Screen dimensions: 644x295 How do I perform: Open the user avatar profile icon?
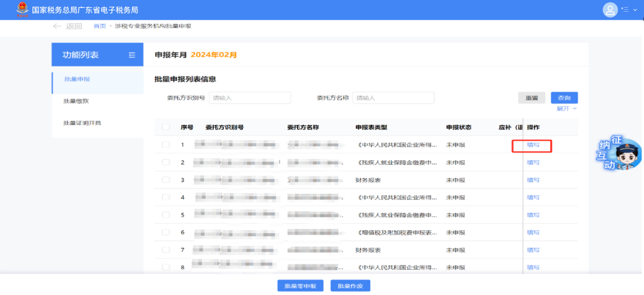[609, 10]
